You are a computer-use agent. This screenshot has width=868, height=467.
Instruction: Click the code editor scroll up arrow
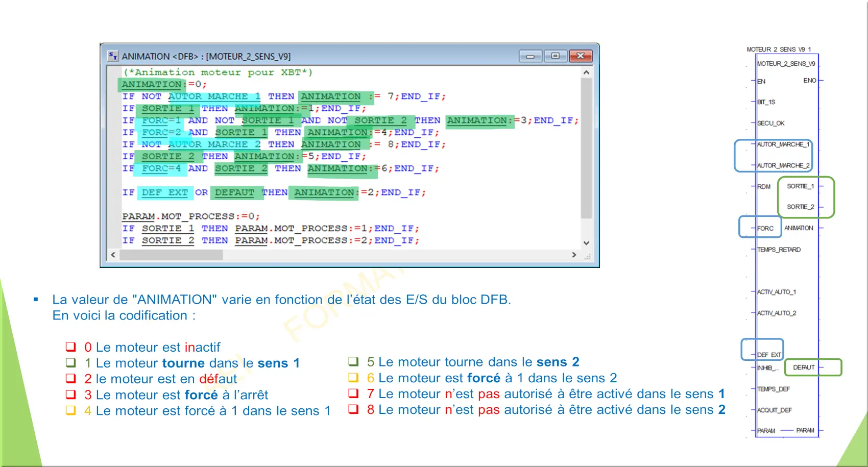click(x=586, y=72)
